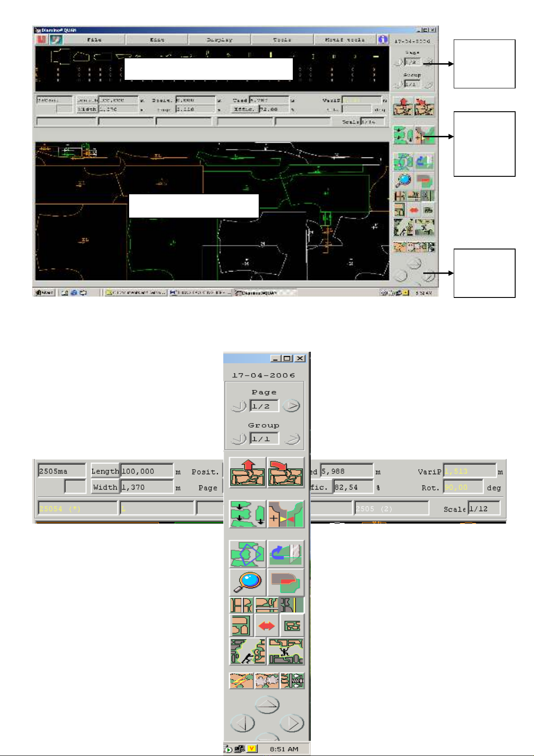Click the red up-arrow marker icon in enlarged toolbar
Image resolution: width=534 pixels, height=756 pixels.
pyautogui.click(x=248, y=472)
